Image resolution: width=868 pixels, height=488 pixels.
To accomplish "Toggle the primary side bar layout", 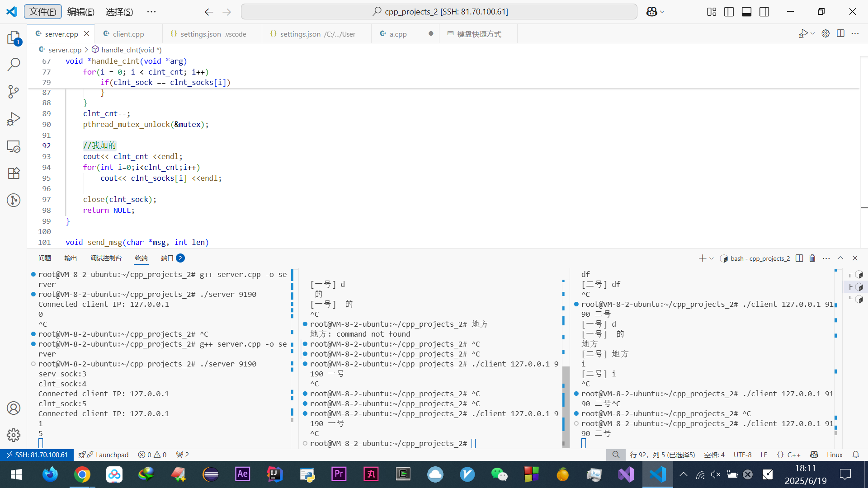I will pyautogui.click(x=729, y=12).
